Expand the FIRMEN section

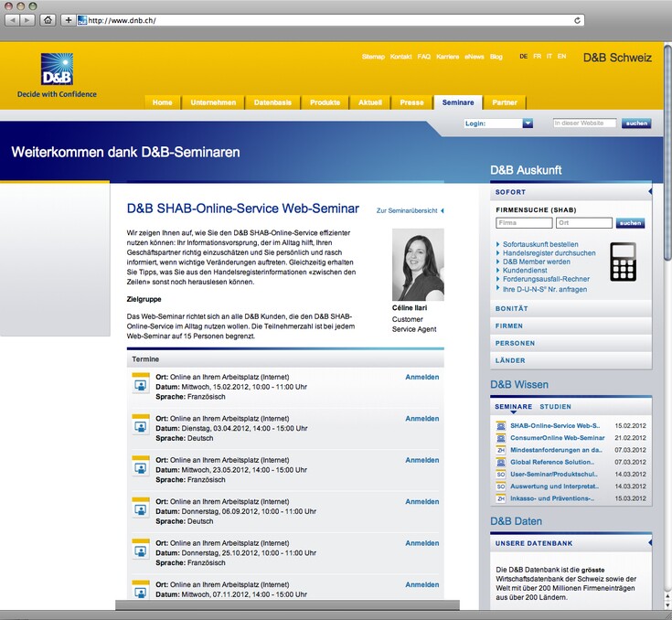click(571, 326)
